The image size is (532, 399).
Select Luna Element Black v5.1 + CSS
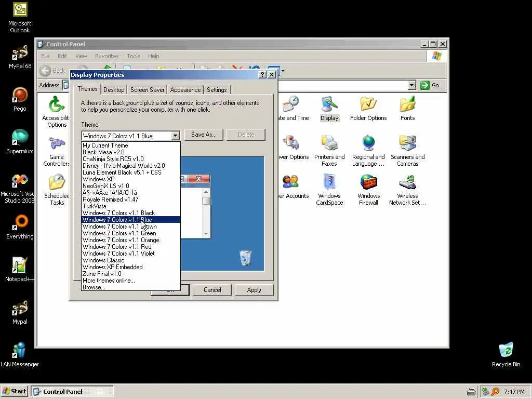pos(131,172)
